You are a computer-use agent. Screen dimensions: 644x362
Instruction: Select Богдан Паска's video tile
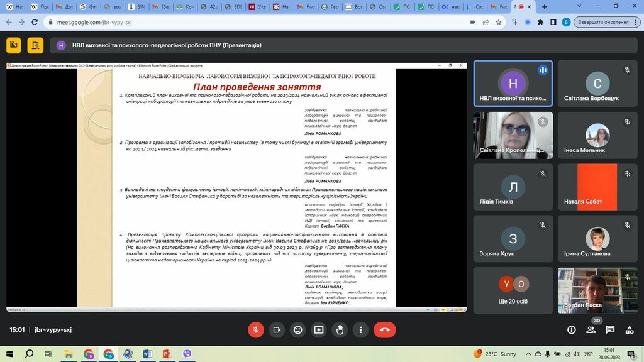coord(593,290)
